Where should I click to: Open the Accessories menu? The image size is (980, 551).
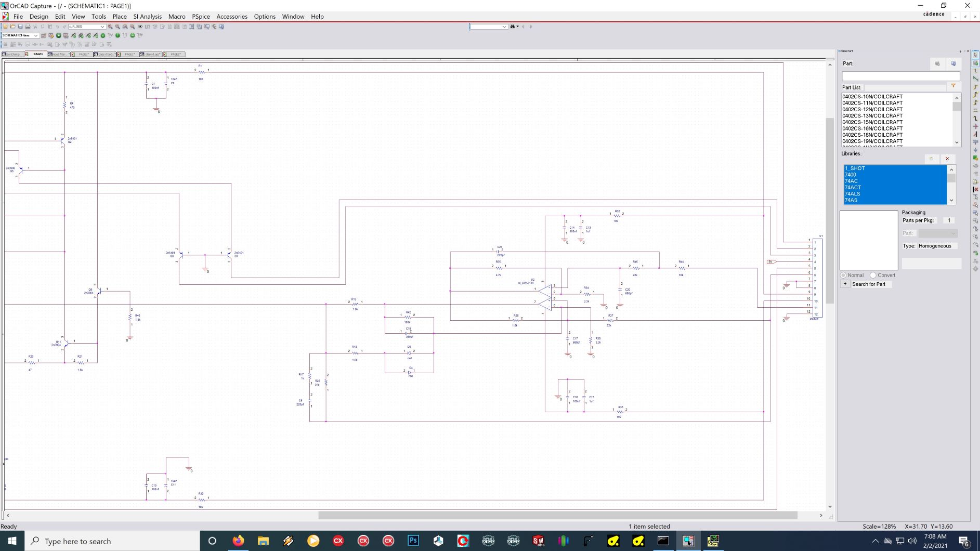pyautogui.click(x=232, y=17)
